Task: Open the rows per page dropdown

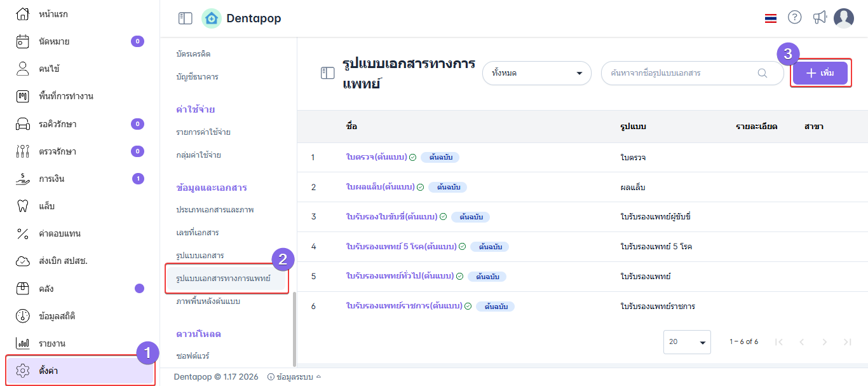Action: (x=686, y=342)
